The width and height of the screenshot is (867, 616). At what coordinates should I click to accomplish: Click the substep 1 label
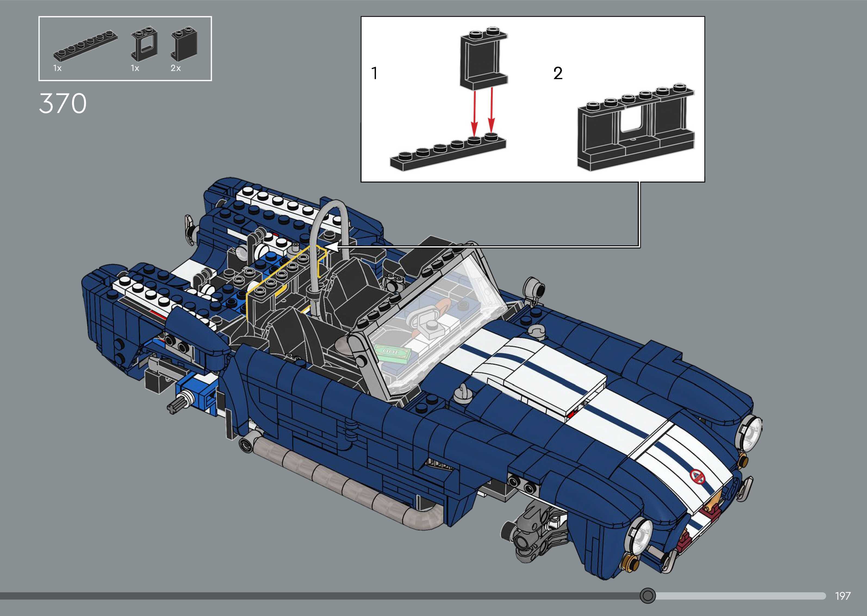[375, 73]
